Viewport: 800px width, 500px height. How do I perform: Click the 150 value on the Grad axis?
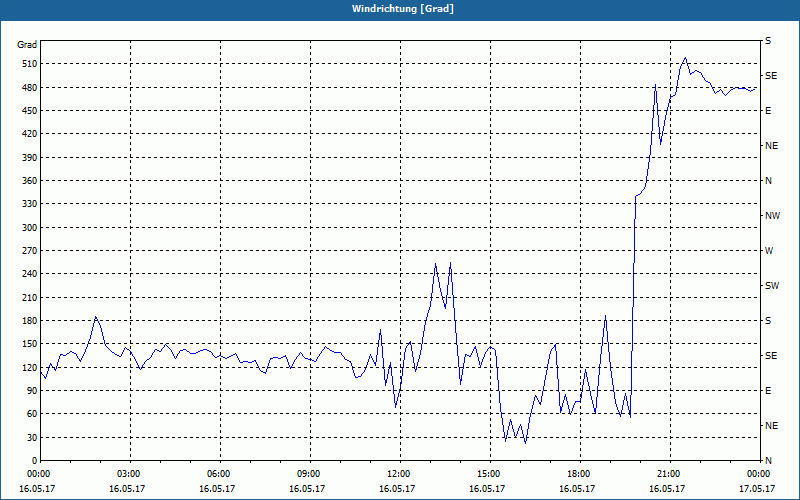coord(30,344)
